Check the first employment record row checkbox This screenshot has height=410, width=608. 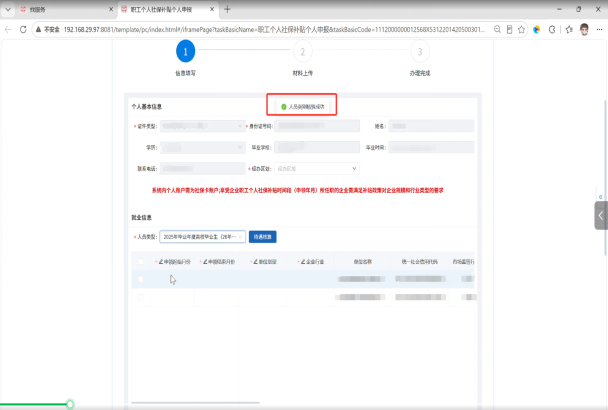pyautogui.click(x=141, y=279)
